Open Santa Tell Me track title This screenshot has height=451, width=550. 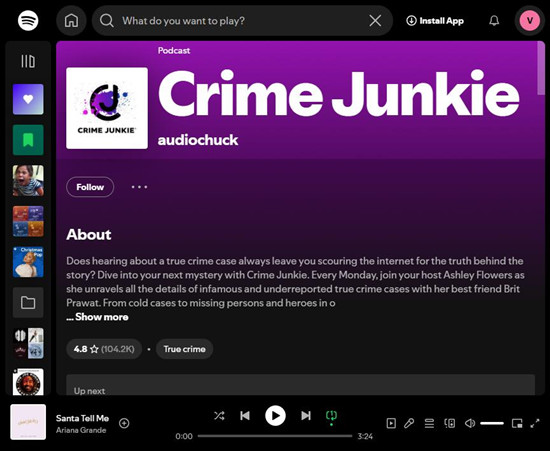(x=82, y=418)
